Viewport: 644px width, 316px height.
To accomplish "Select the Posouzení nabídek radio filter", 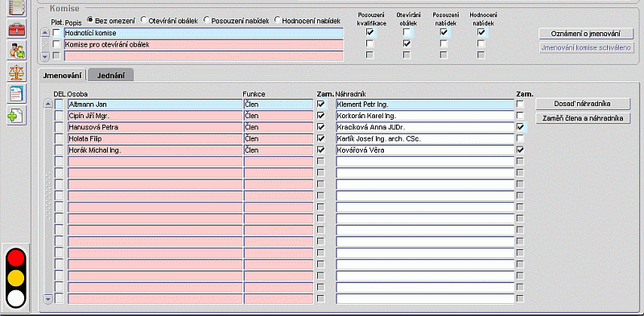I will (x=207, y=19).
